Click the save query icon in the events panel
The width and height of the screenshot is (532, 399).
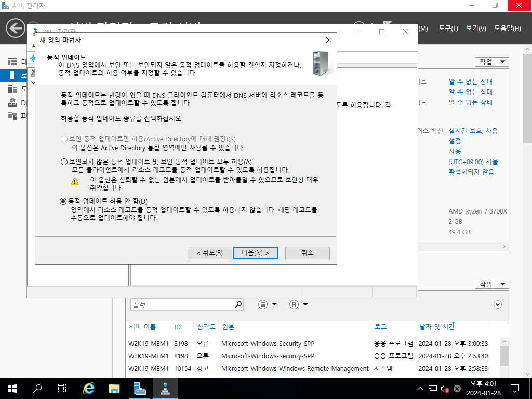coord(294,304)
